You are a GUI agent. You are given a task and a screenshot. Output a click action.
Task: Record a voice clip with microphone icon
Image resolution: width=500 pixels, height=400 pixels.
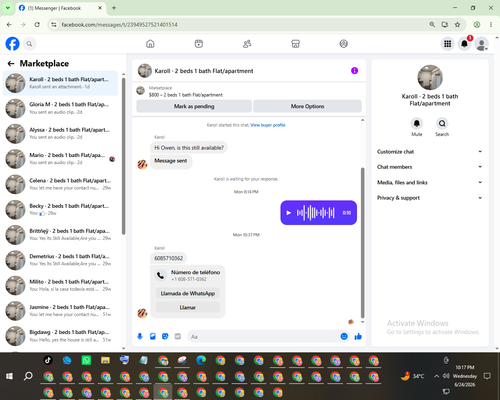[140, 336]
